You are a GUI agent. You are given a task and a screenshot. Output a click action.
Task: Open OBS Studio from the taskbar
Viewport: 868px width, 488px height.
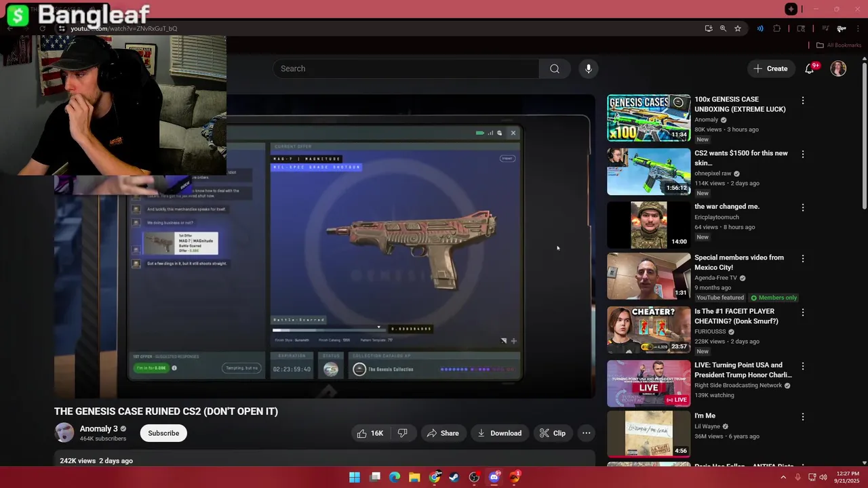[x=474, y=477]
